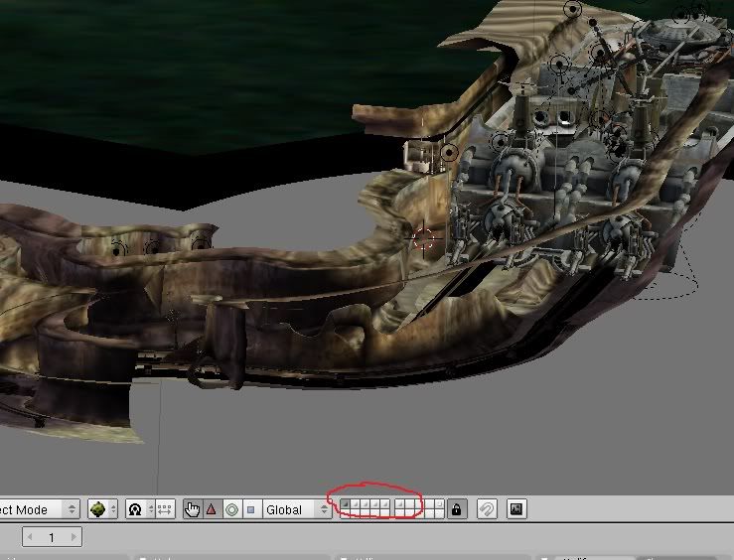The image size is (734, 560).
Task: Select the translate manipulator triangle icon
Action: (x=212, y=509)
